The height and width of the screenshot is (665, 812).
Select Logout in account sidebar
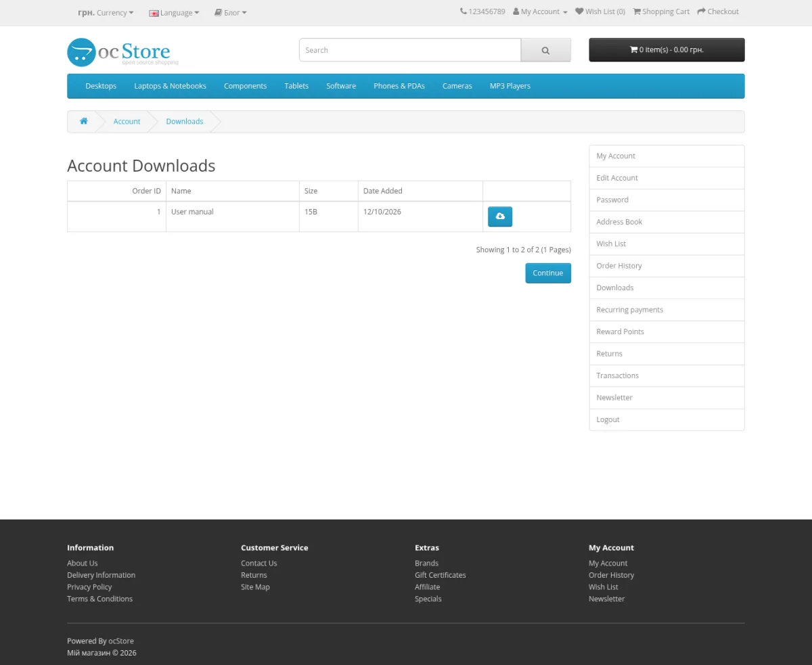click(667, 419)
